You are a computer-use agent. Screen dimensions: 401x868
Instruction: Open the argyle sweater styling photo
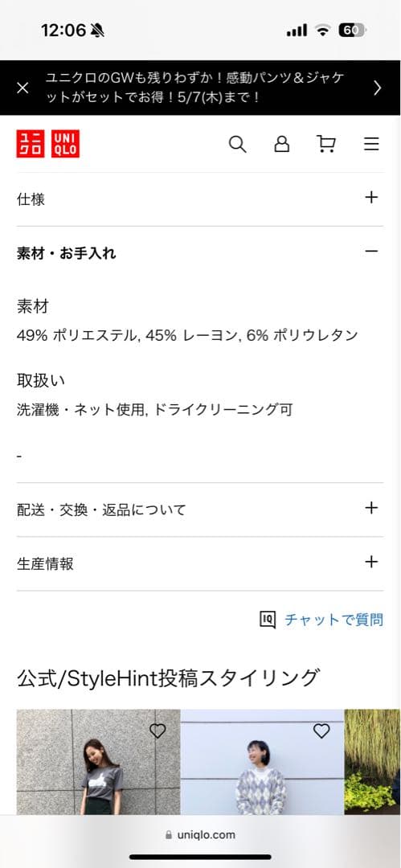pyautogui.click(x=262, y=762)
